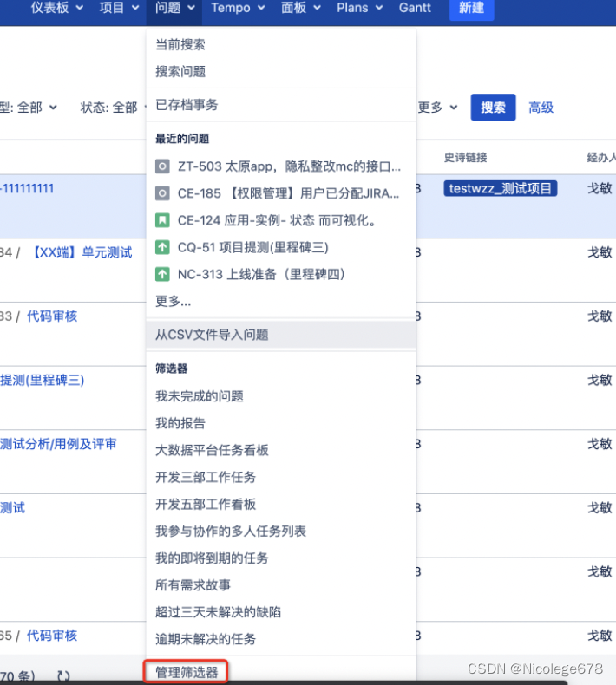Expand the 状态: 全部 filter

coord(113,108)
